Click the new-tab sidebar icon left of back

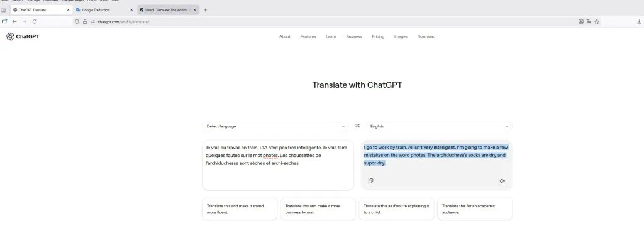4,22
